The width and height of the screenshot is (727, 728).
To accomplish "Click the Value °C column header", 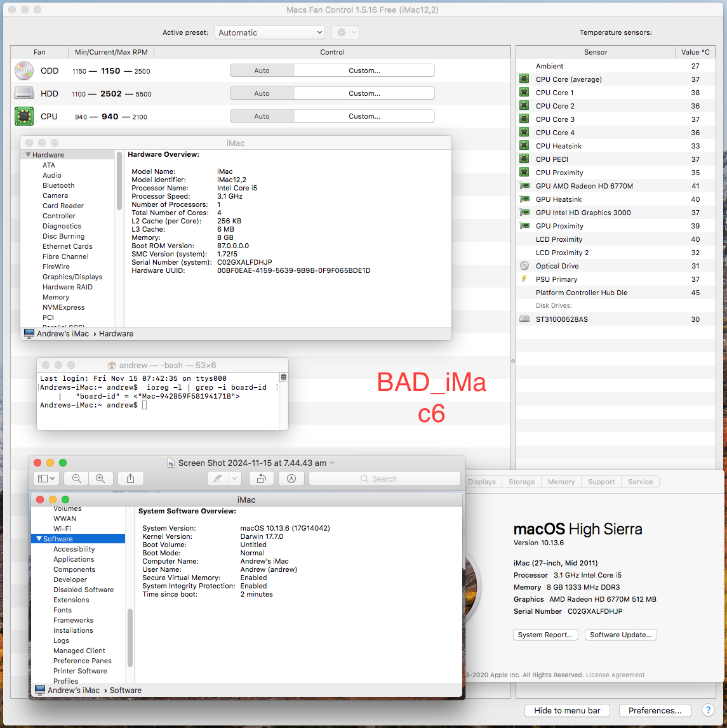I will click(x=695, y=52).
